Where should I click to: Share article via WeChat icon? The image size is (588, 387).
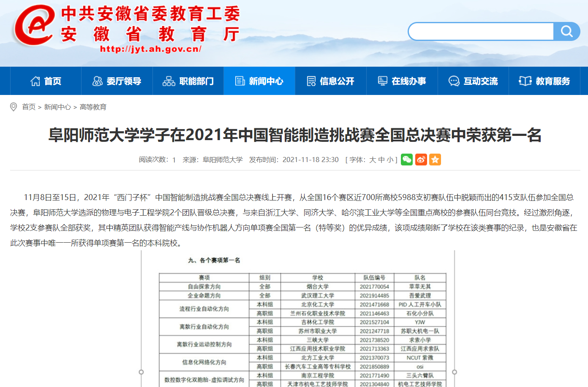pos(407,160)
